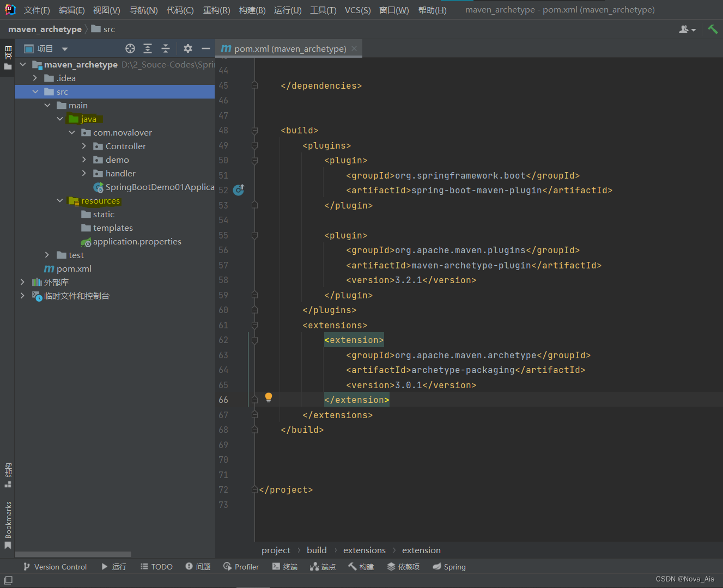The height and width of the screenshot is (588, 723).
Task: Hide the project panel with minus icon
Action: (206, 48)
